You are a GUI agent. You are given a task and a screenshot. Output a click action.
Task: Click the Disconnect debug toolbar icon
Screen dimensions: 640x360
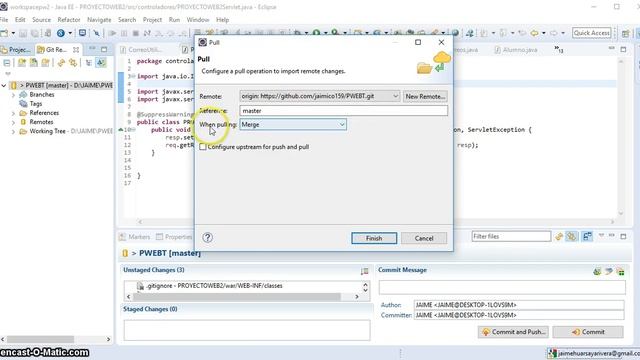tap(147, 33)
